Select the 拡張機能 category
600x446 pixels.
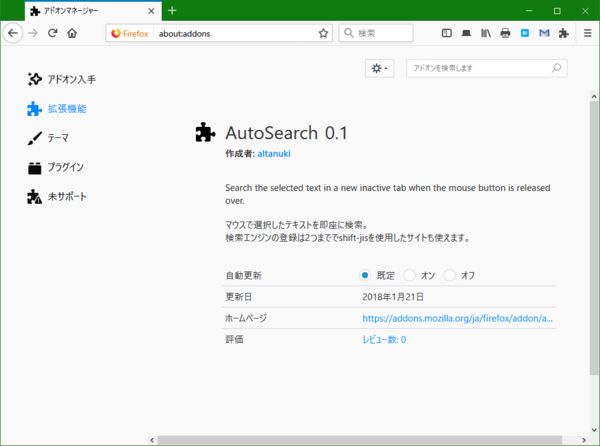click(57, 109)
